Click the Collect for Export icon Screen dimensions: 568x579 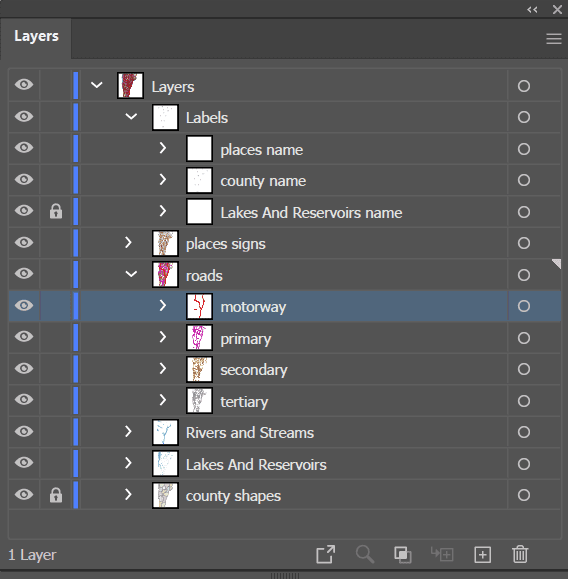click(x=325, y=554)
